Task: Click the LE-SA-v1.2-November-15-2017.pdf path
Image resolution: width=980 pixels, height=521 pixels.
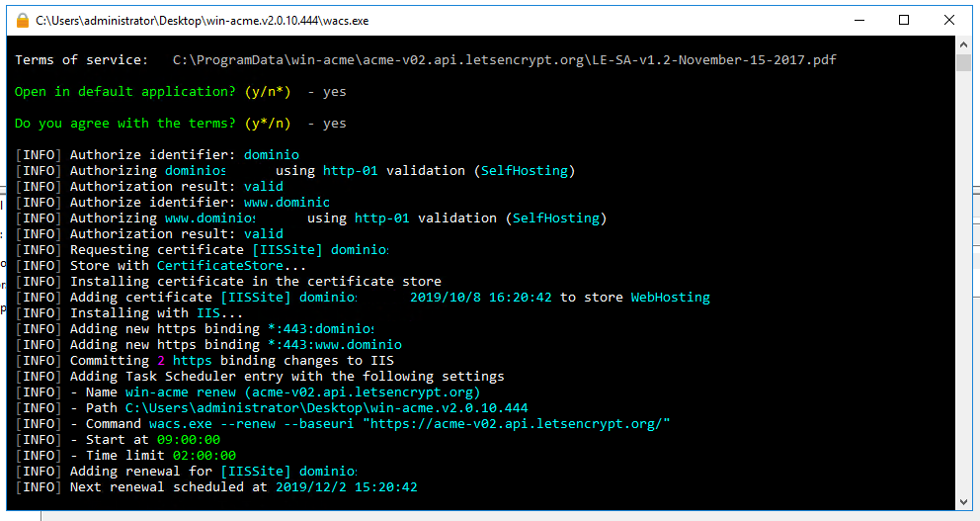Action: click(x=505, y=60)
